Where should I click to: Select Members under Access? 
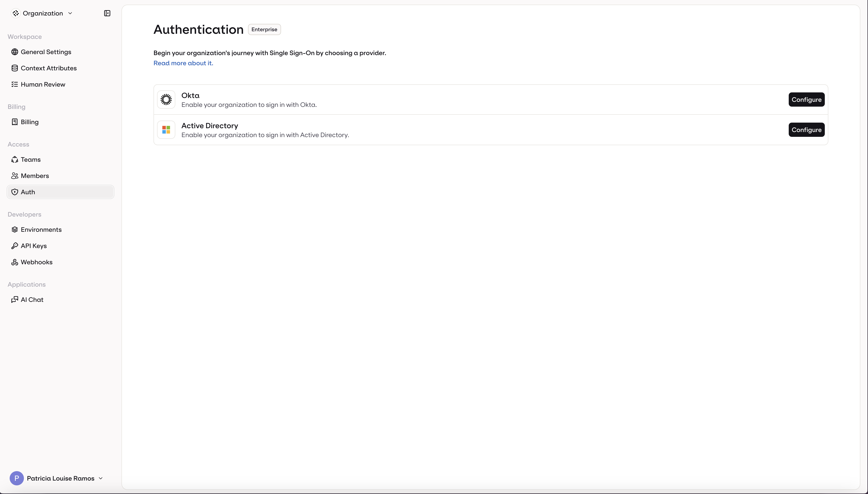pyautogui.click(x=35, y=175)
